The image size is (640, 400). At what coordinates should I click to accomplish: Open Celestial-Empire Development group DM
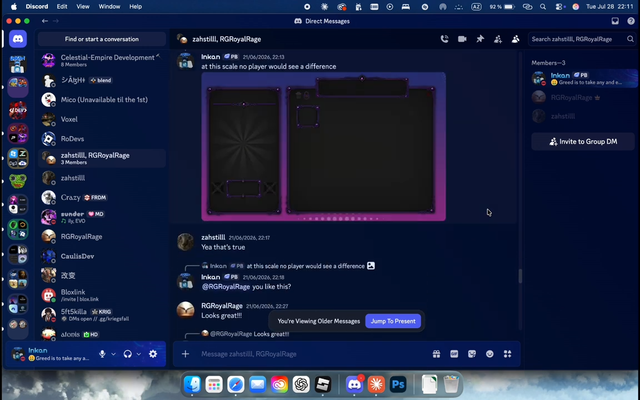tap(102, 60)
